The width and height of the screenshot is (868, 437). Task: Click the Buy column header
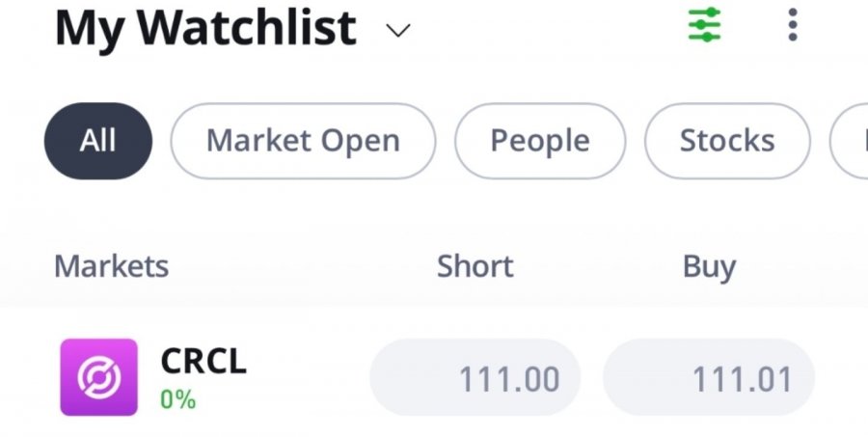tap(709, 267)
